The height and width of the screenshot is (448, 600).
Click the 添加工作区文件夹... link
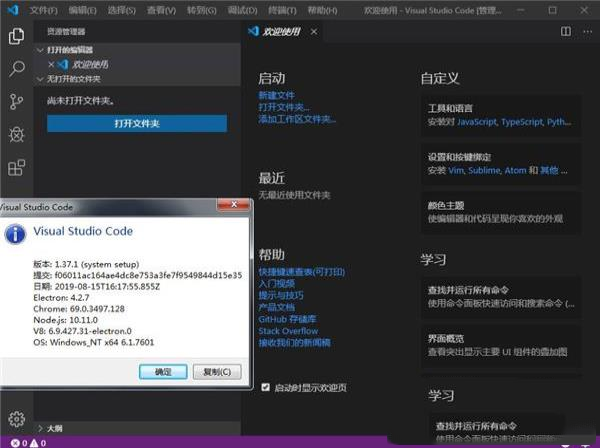coord(297,119)
